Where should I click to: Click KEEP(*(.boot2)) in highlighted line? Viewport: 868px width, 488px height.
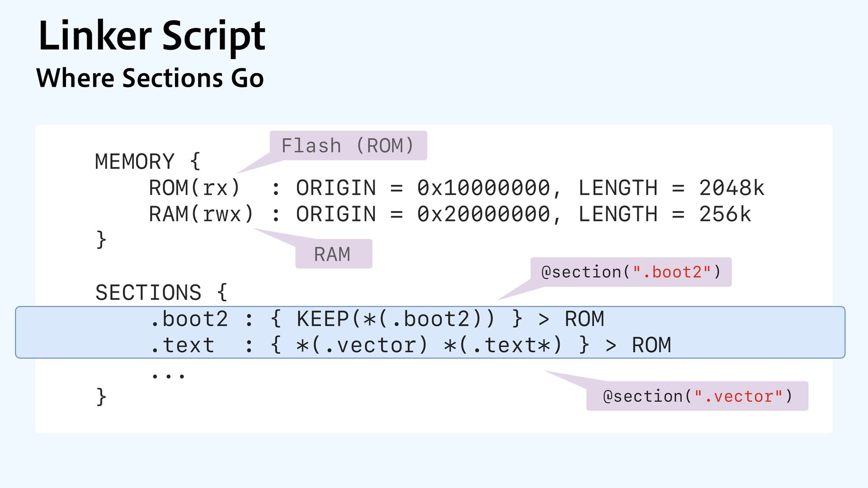pos(396,319)
